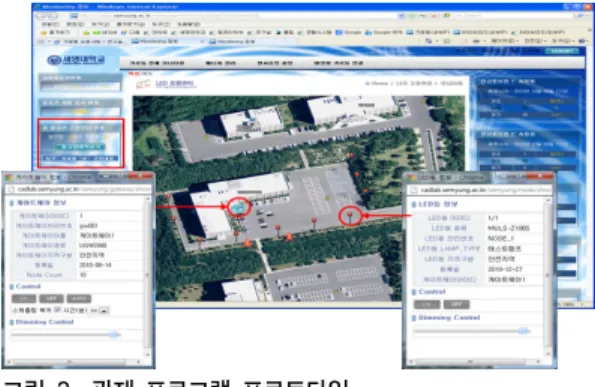Click the circled LED lamp marker on map

(x=350, y=216)
